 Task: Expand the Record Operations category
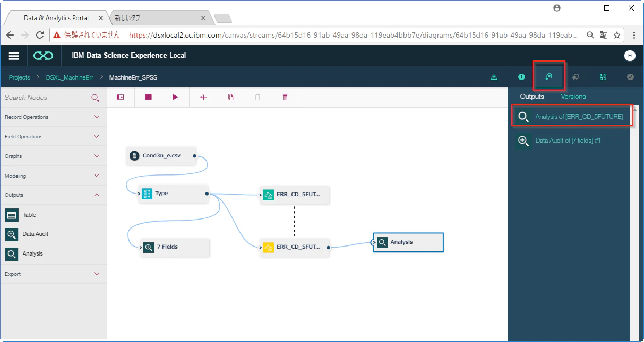pyautogui.click(x=53, y=117)
